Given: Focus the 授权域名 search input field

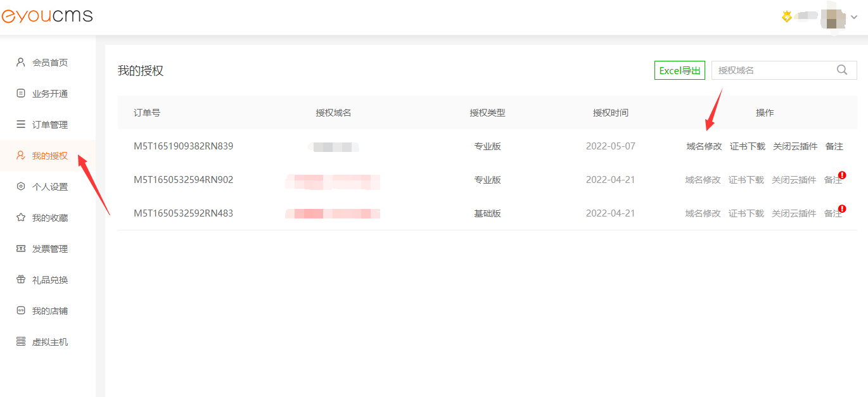Looking at the screenshot, I should [773, 70].
